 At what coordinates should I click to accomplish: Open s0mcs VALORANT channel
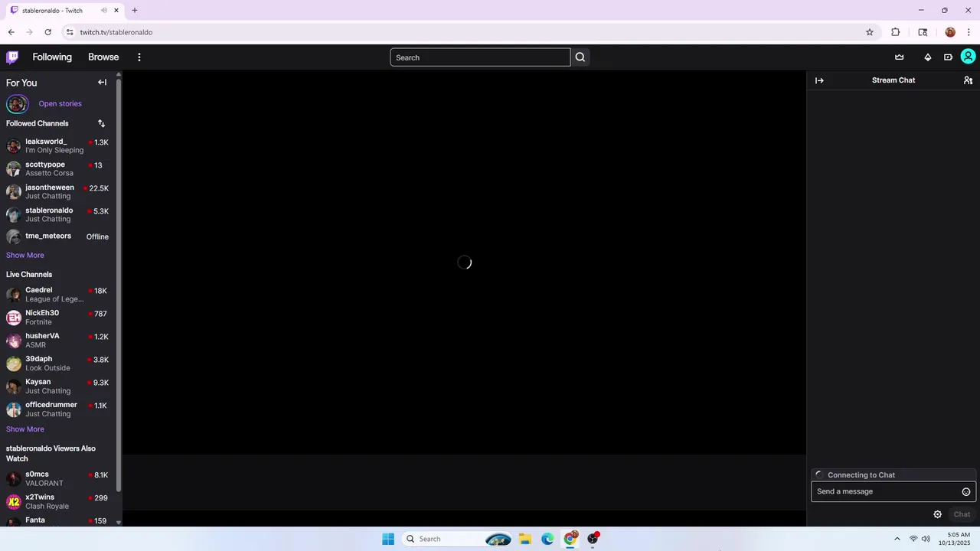[x=58, y=478]
